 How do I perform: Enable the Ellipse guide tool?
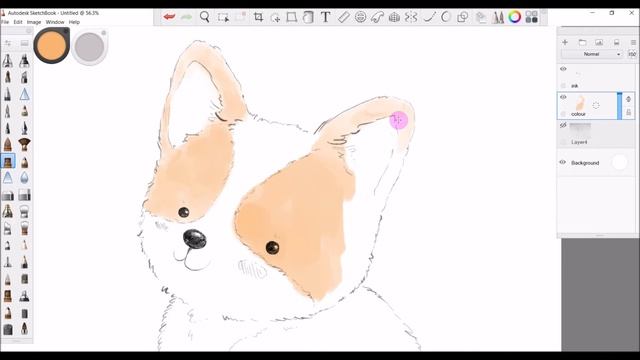pos(360,17)
